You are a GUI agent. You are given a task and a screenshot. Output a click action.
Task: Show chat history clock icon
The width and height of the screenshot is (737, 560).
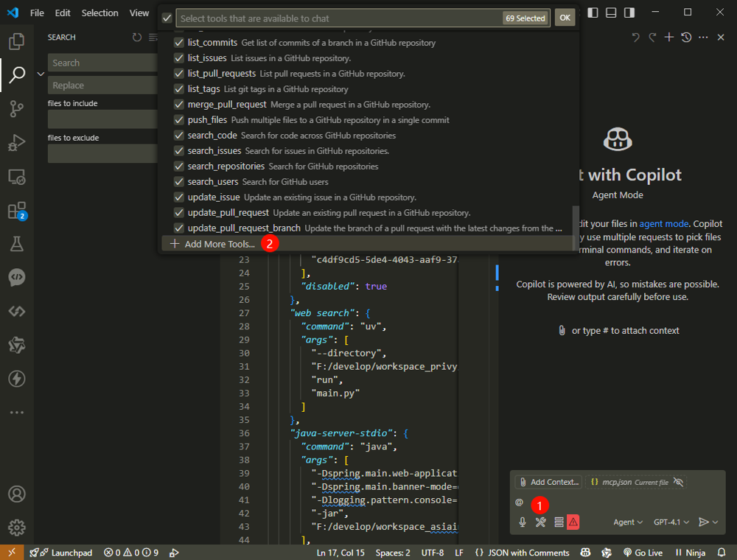(x=686, y=38)
